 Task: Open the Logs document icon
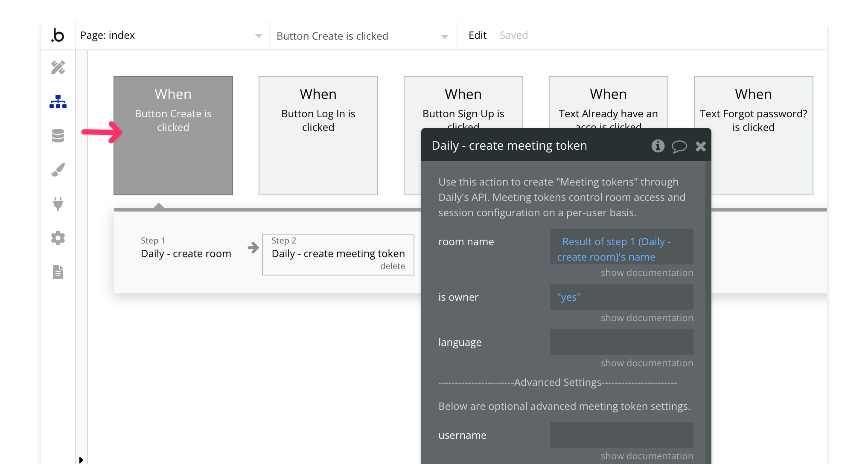[x=58, y=272]
